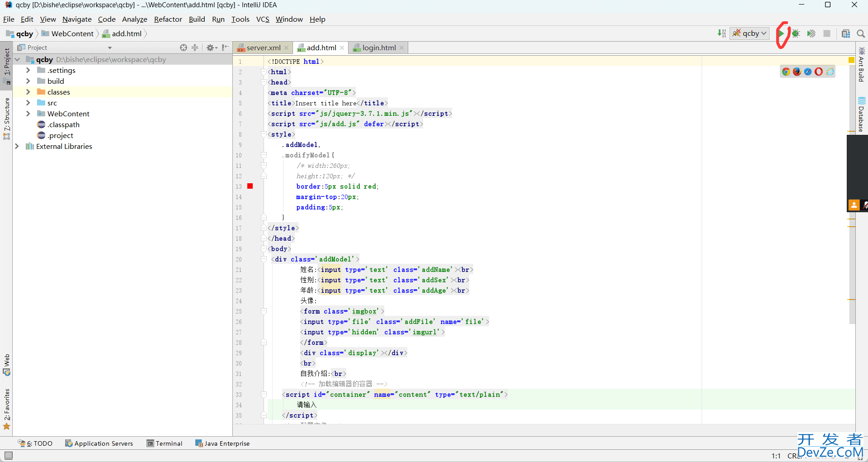868x462 pixels.
Task: Open the Application Servers tool window
Action: tap(99, 443)
